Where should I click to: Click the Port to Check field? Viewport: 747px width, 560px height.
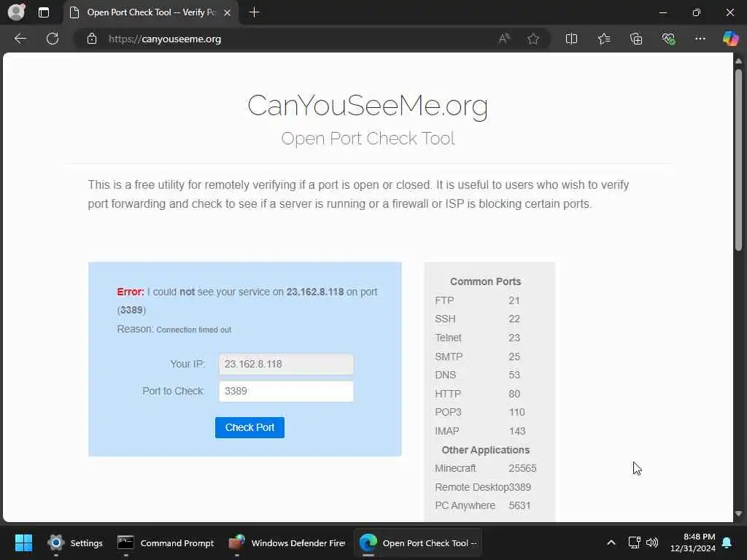point(286,392)
